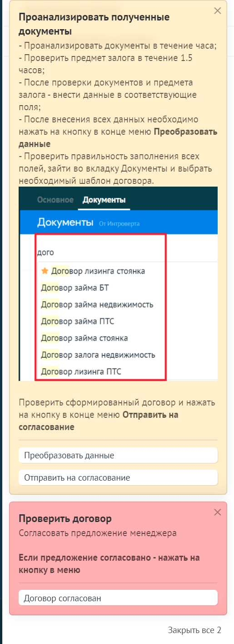Close the yellow document analysis notification
This screenshot has width=234, height=644.
click(x=218, y=11)
